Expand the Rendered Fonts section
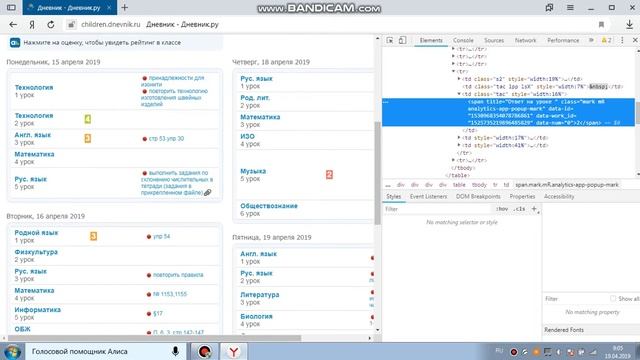Viewport: 640px width, 360px height. click(564, 330)
